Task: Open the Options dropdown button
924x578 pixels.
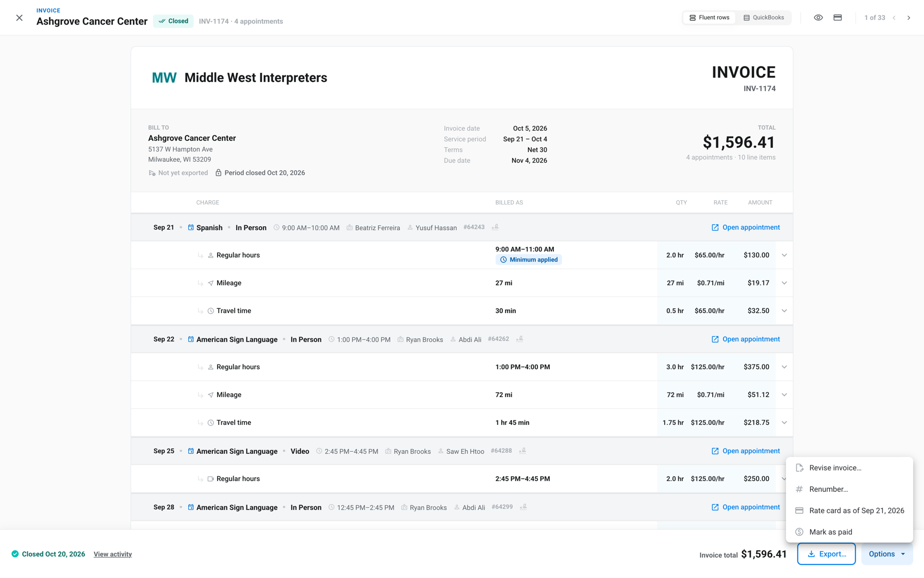Action: coord(887,554)
